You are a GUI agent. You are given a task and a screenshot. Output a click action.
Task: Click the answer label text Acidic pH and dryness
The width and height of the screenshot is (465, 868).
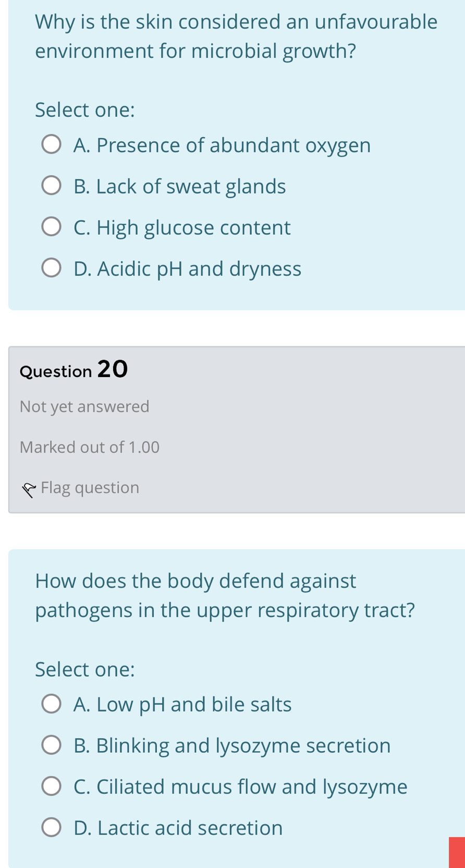188,269
